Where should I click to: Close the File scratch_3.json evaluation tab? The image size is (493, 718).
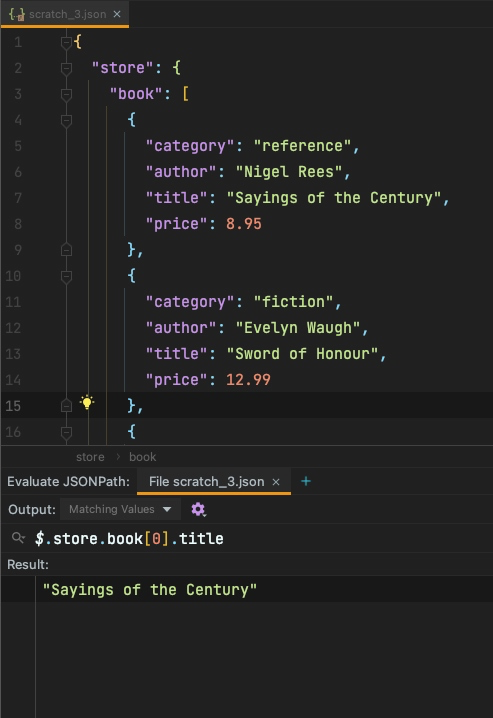(x=276, y=482)
